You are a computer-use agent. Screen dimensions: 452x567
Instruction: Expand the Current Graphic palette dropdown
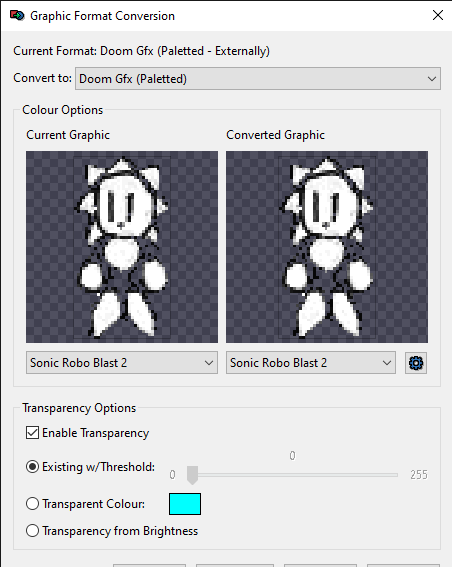[x=122, y=363]
